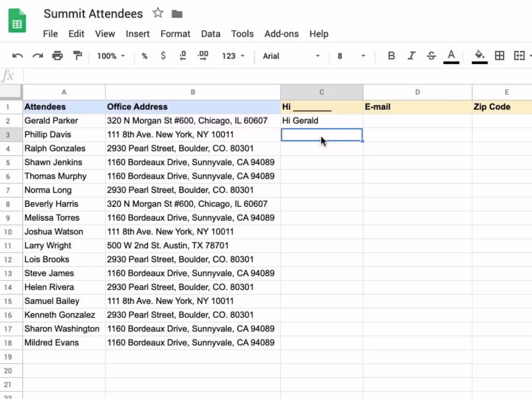Open the Format menu
The height and width of the screenshot is (399, 532).
pos(175,34)
